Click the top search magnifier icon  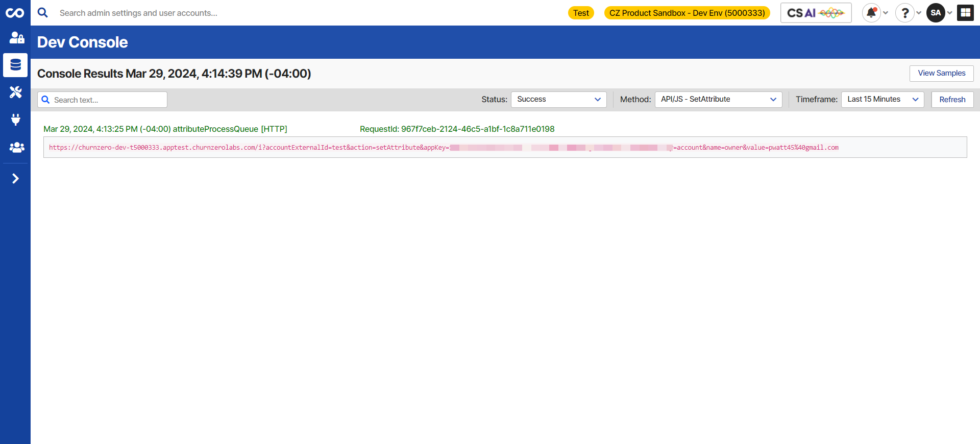(x=43, y=12)
